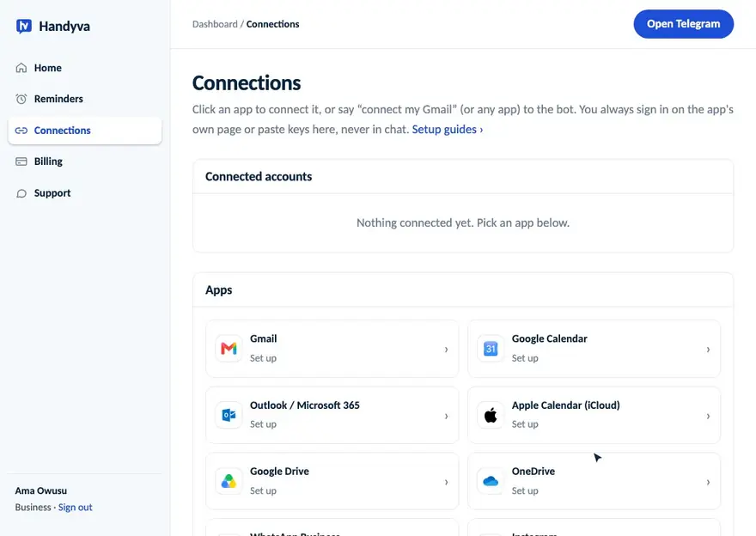
Task: Click the Apple logo icon
Action: point(491,415)
